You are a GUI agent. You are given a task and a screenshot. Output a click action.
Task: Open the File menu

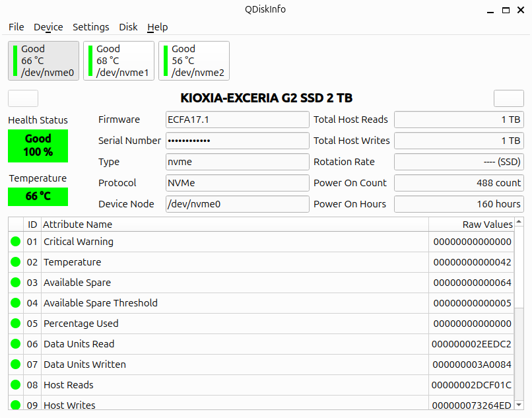[16, 27]
